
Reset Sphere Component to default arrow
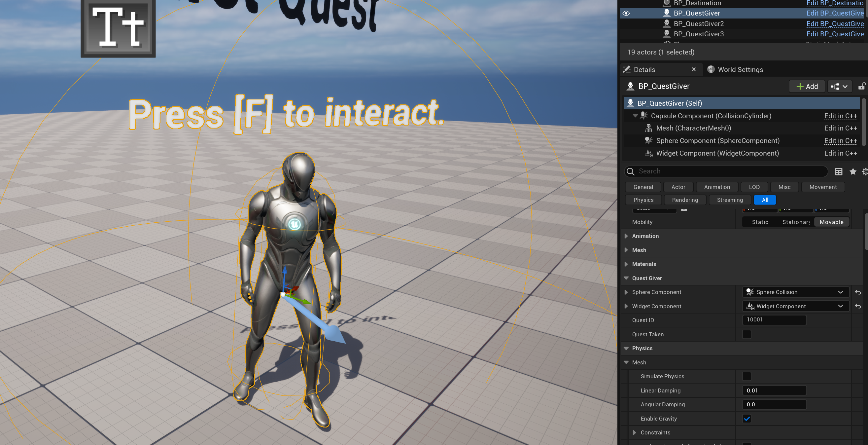pos(858,292)
